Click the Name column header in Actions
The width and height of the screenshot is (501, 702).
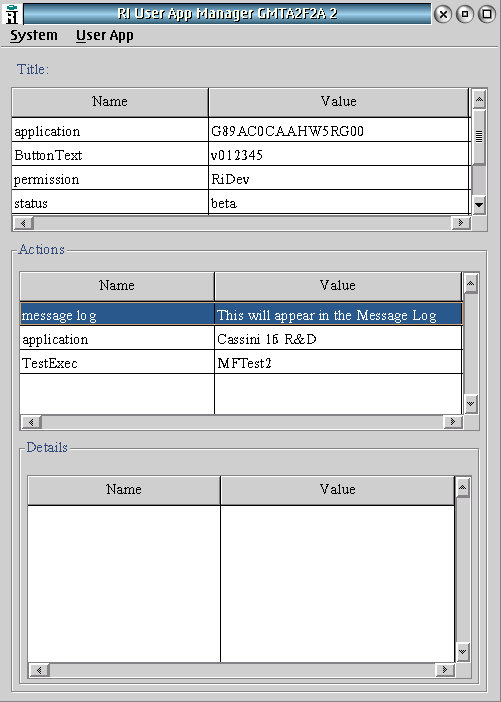point(117,286)
